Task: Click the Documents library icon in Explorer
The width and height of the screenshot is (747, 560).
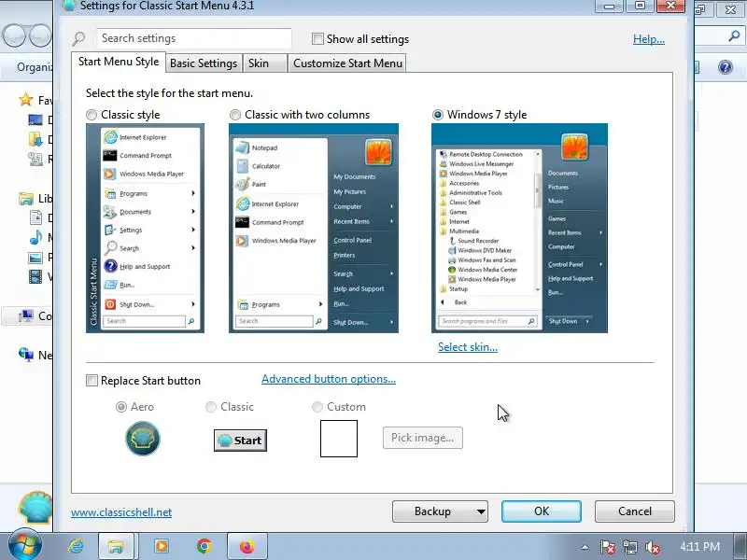Action: [x=35, y=217]
